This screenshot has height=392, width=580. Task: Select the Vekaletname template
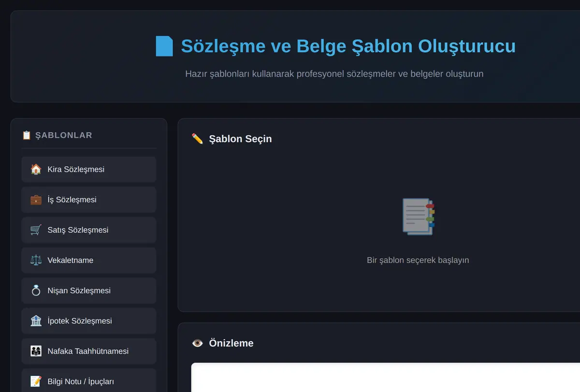[89, 260]
